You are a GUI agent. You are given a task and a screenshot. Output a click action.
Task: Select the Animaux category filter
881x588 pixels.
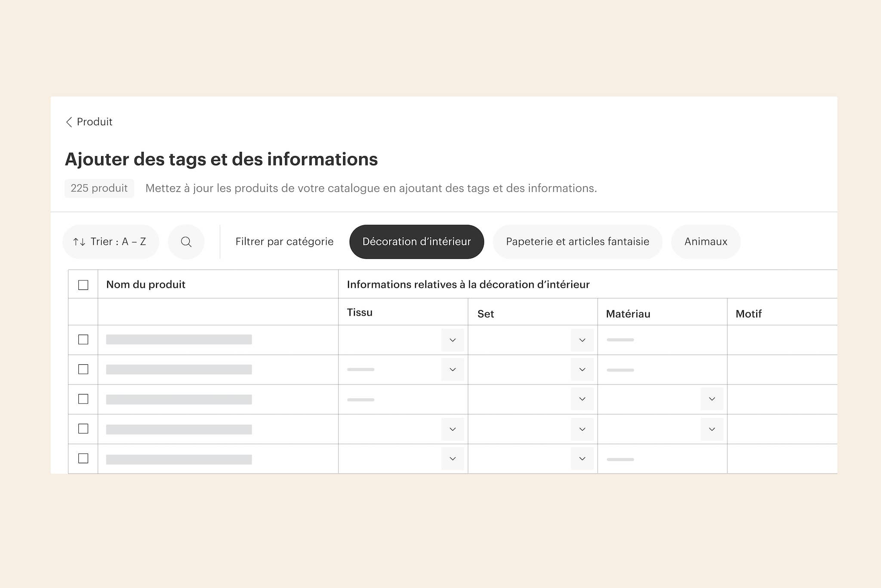click(705, 242)
